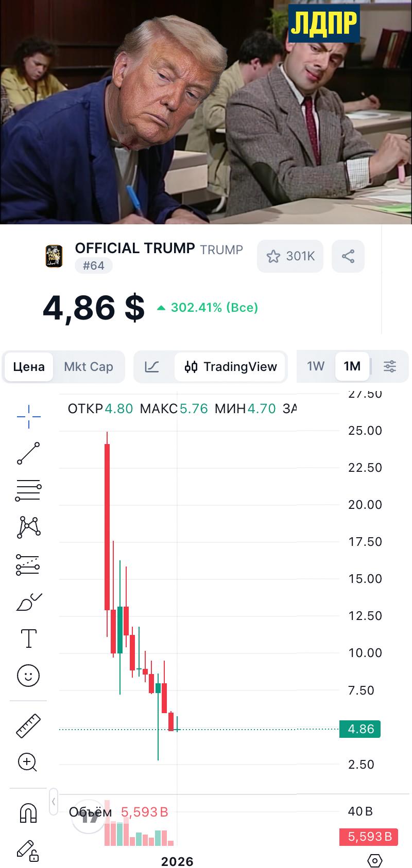
Task: Open chart scale settings hexagon
Action: (x=375, y=860)
